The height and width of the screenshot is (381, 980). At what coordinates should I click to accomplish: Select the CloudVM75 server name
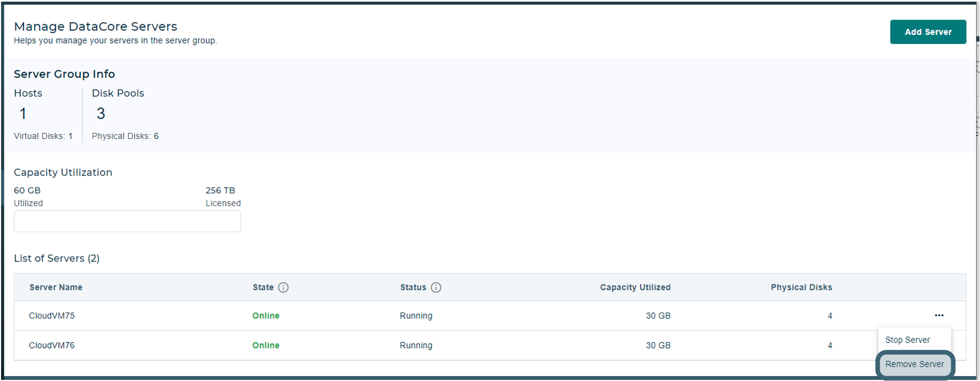coord(52,316)
